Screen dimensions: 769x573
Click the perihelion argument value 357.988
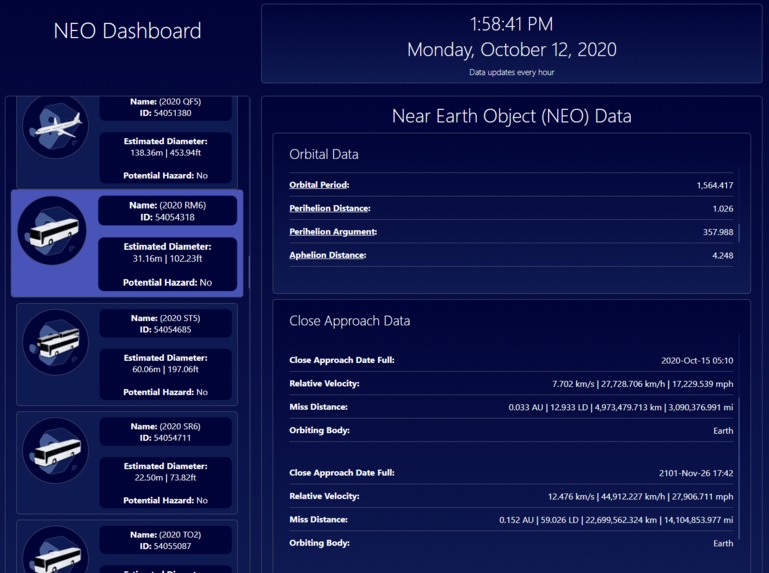[x=718, y=232]
